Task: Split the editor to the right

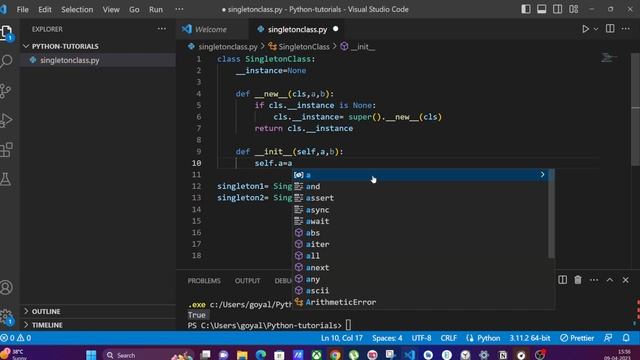Action: 610,29
